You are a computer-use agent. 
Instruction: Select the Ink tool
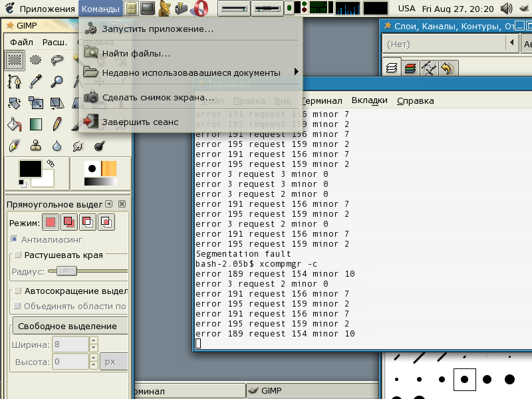click(x=15, y=146)
